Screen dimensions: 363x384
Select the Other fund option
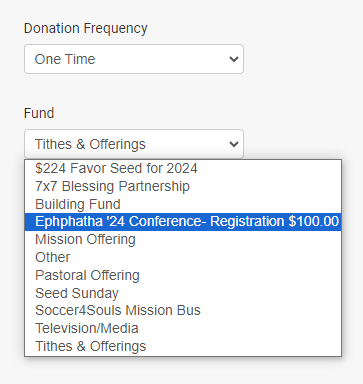point(183,257)
